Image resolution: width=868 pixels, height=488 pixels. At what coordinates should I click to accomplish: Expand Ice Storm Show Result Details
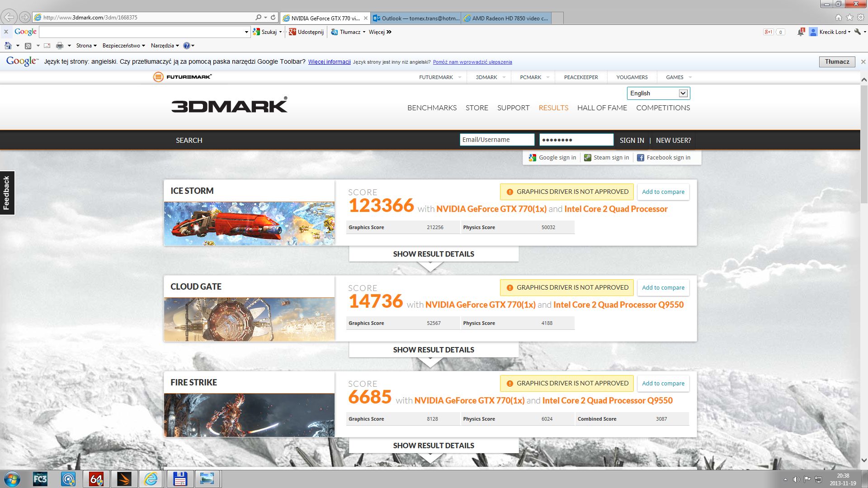coord(434,254)
